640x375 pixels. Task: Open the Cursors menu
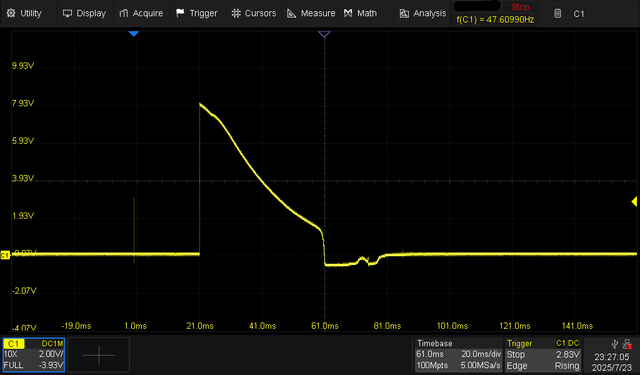(x=253, y=13)
